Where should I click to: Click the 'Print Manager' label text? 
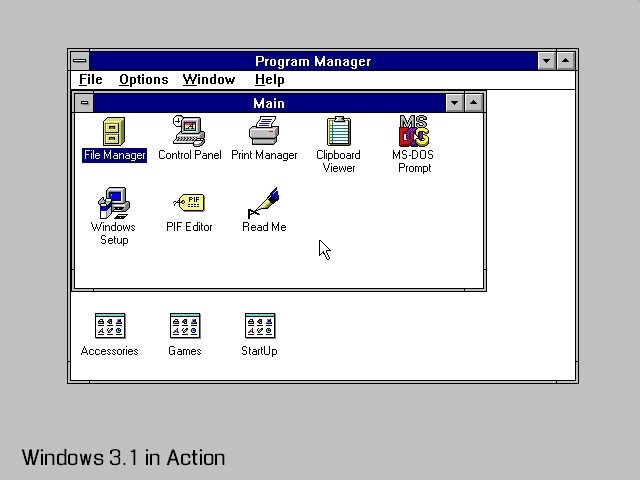click(x=264, y=155)
